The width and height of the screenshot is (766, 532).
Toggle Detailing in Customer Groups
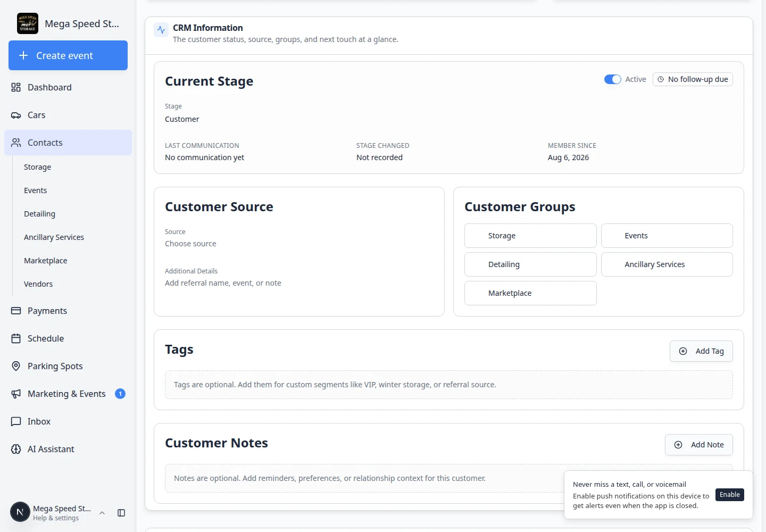click(530, 264)
